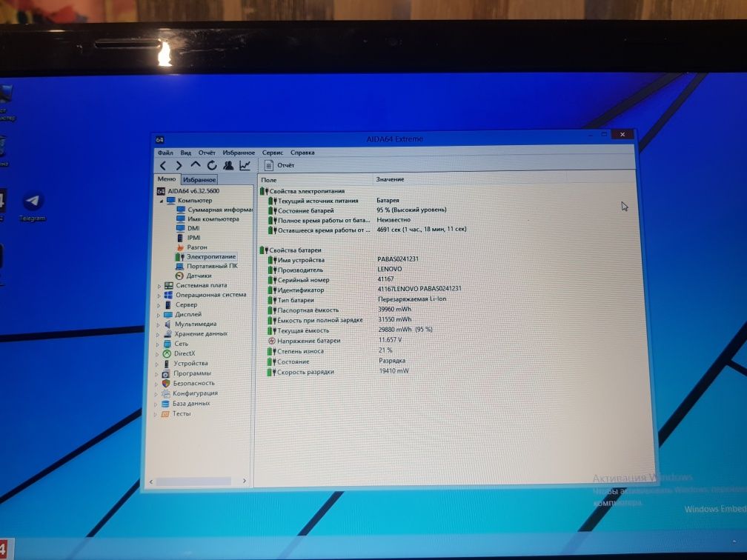This screenshot has height=560, width=747.
Task: Open the Telegram desktop shortcut
Action: click(x=33, y=206)
